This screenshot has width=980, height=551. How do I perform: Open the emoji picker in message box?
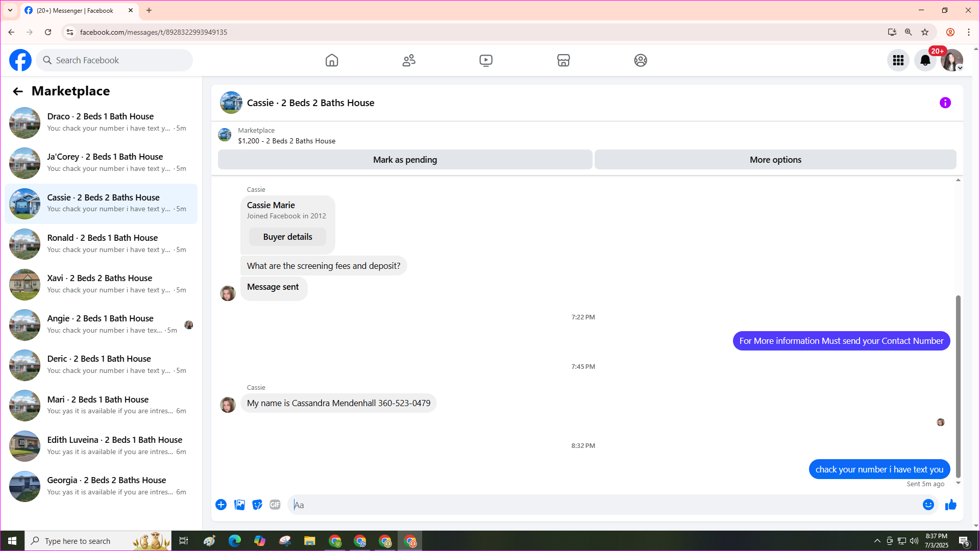(928, 505)
